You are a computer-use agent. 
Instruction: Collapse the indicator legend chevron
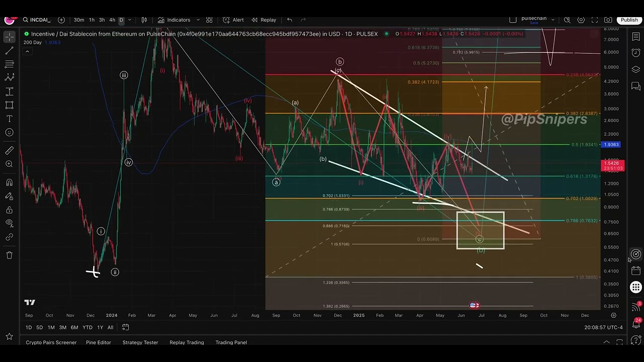click(x=27, y=51)
